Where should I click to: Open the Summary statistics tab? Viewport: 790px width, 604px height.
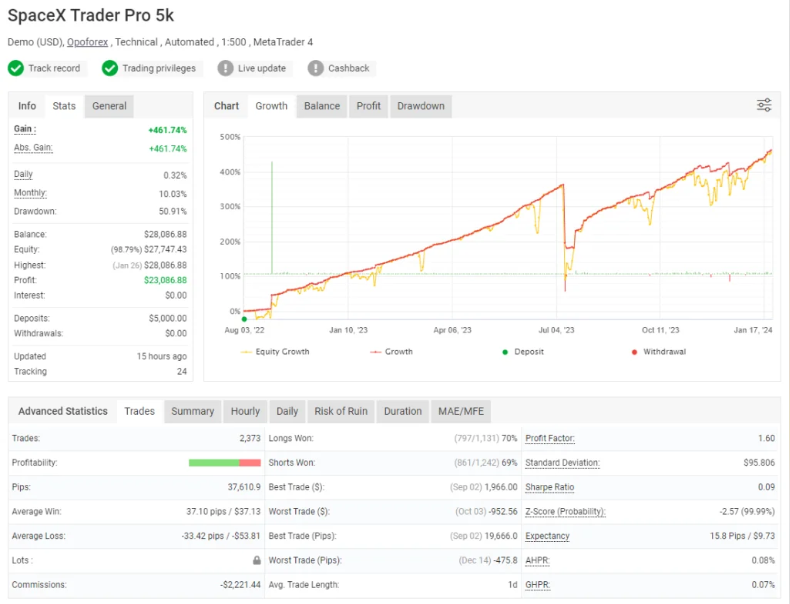point(192,411)
